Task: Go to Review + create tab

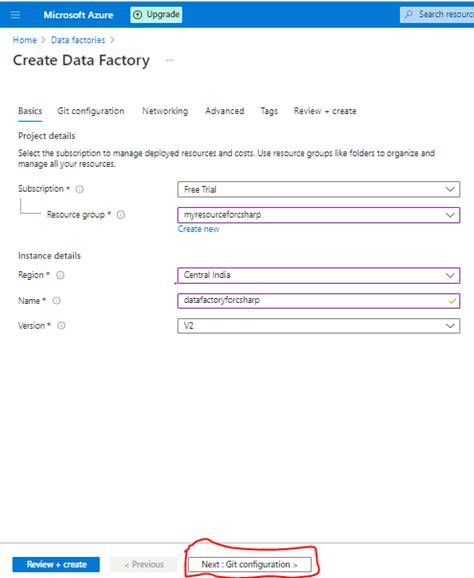Action: coord(325,111)
